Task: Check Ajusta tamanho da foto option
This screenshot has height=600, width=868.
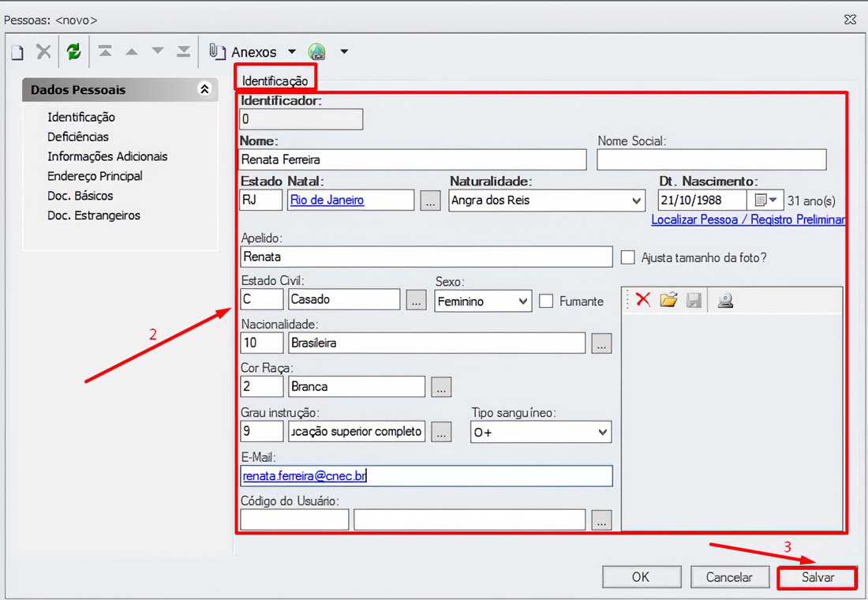Action: pos(628,257)
